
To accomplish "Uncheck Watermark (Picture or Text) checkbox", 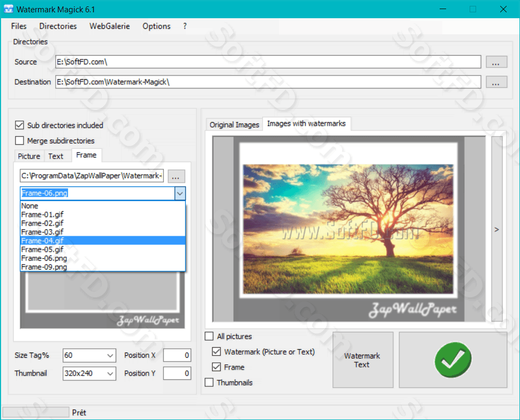I will 216,351.
